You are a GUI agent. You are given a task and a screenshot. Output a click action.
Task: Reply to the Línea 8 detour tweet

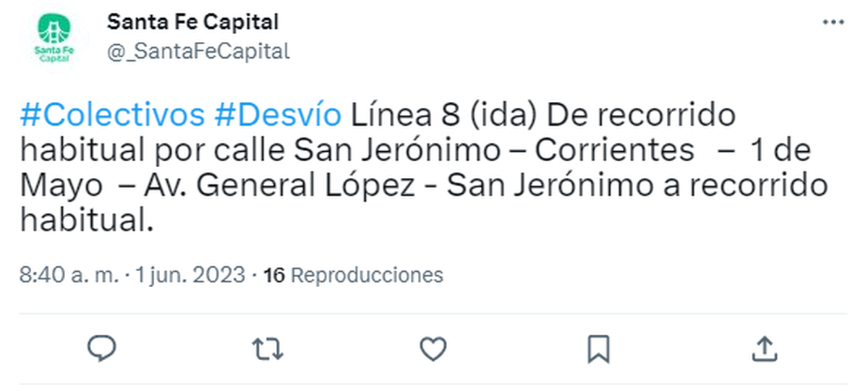coord(102,349)
